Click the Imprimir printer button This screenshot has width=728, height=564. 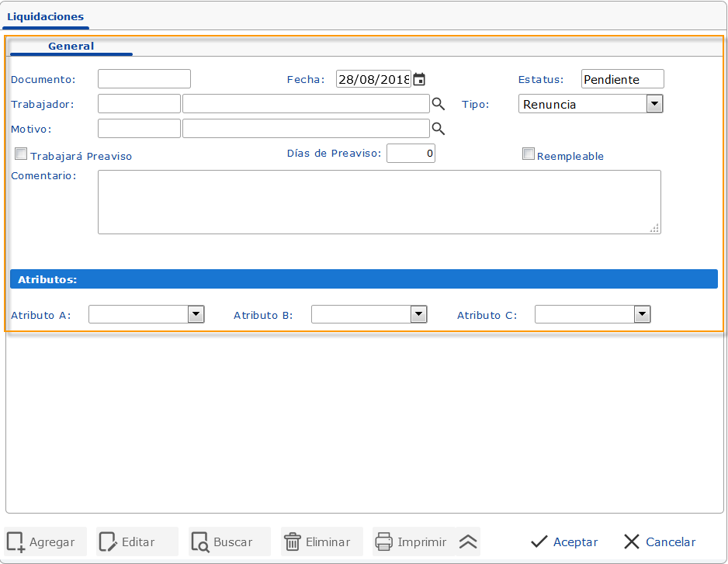coord(412,542)
